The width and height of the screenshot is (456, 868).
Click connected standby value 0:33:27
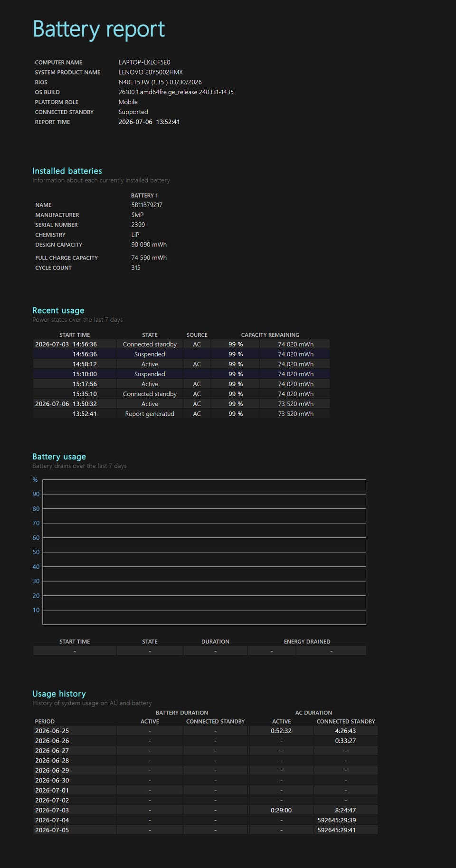tap(345, 741)
